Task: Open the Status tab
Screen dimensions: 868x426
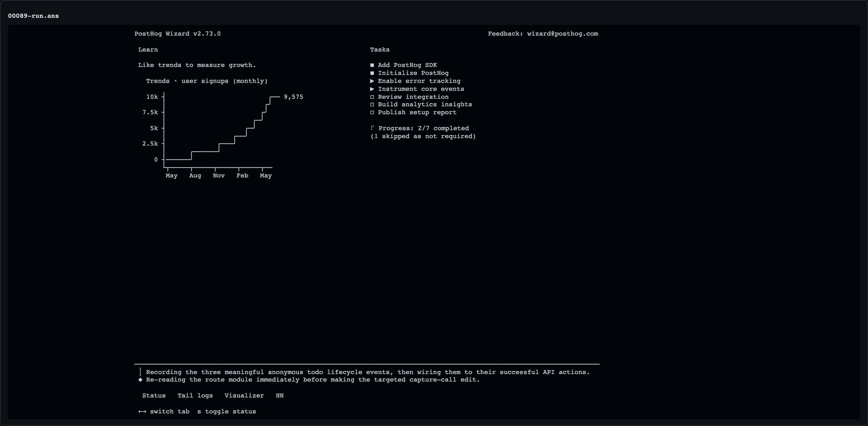Action: [x=154, y=396]
